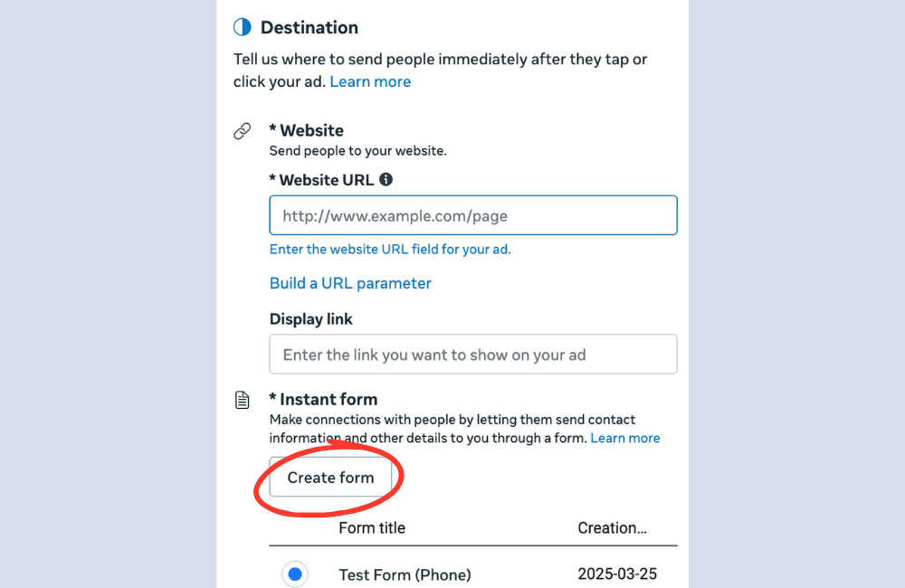Click the Destination section heading

pyautogui.click(x=310, y=27)
